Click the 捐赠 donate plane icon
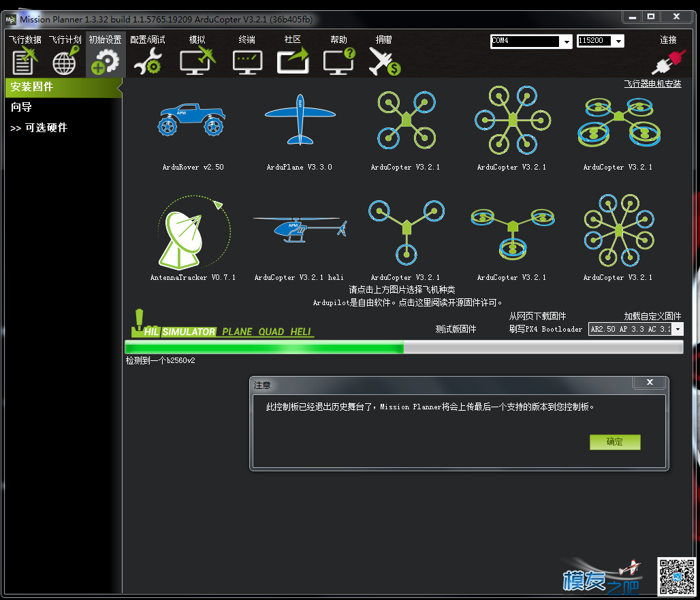The width and height of the screenshot is (700, 600). 384,61
